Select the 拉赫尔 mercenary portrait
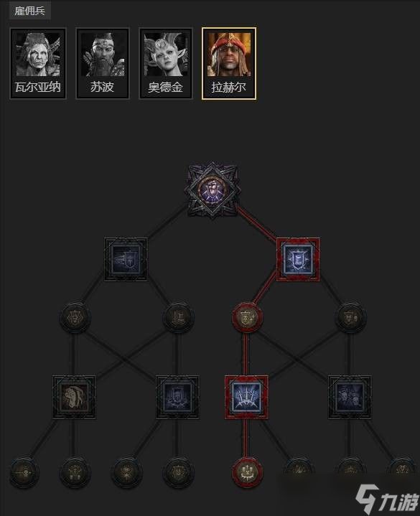This screenshot has height=516, width=420. point(229,63)
